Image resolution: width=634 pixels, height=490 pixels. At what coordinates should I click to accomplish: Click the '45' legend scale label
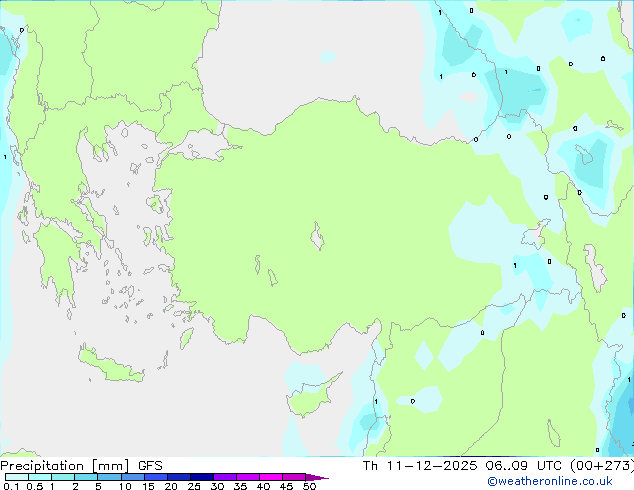(x=286, y=486)
